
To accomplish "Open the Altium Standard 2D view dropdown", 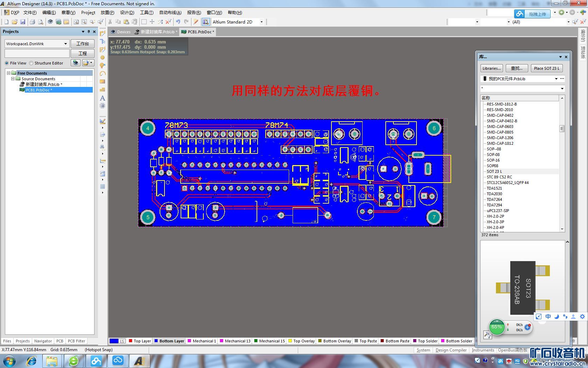I will [x=261, y=22].
